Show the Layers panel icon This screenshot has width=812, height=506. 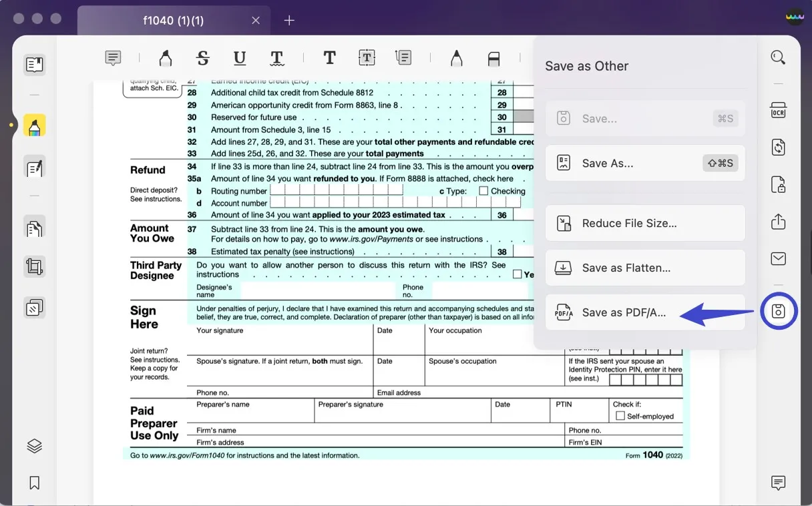point(35,446)
